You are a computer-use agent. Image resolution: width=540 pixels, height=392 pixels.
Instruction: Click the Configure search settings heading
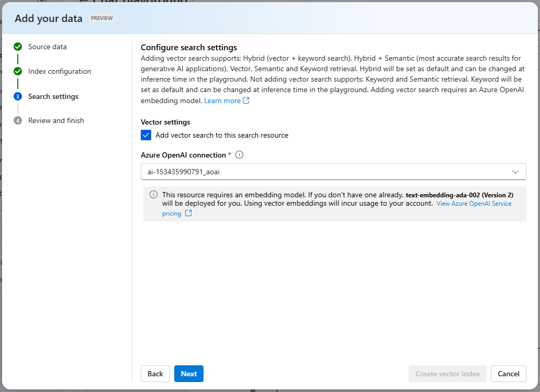[189, 48]
